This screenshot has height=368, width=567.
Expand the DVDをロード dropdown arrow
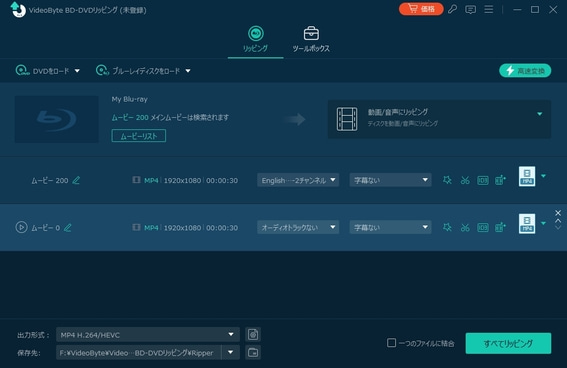[77, 71]
